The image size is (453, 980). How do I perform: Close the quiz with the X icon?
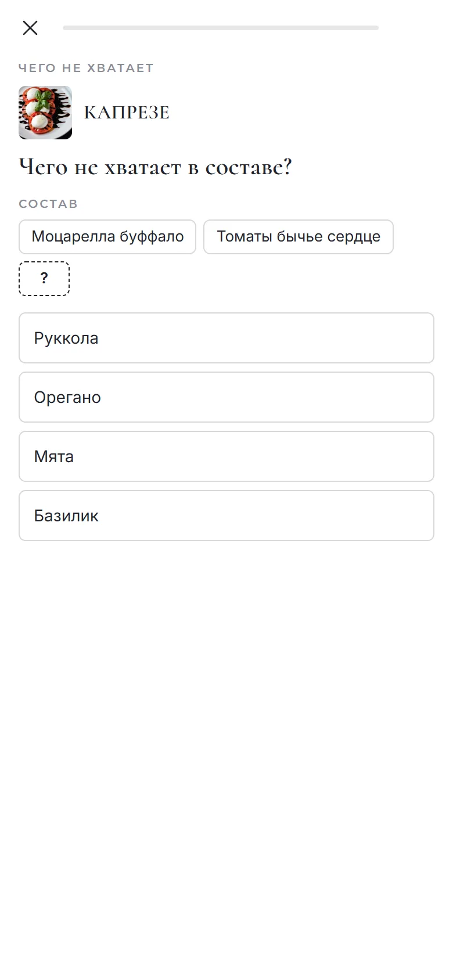pos(30,27)
